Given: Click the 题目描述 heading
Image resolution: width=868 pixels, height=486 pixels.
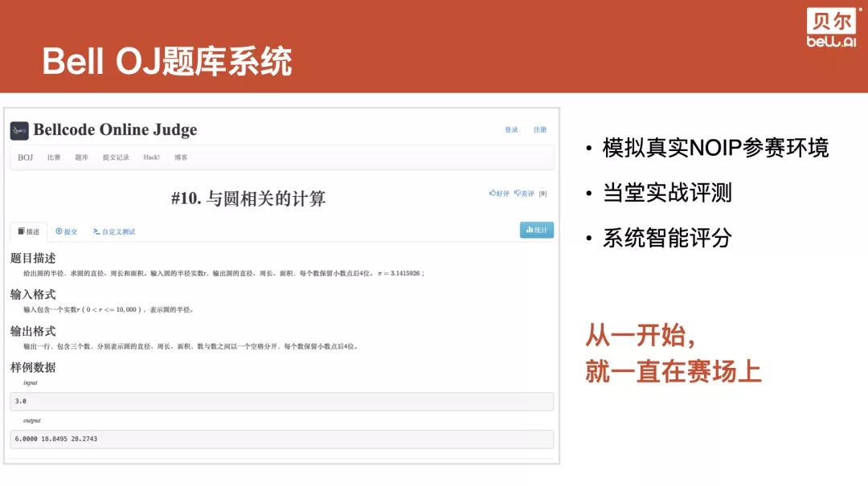Looking at the screenshot, I should pyautogui.click(x=33, y=258).
